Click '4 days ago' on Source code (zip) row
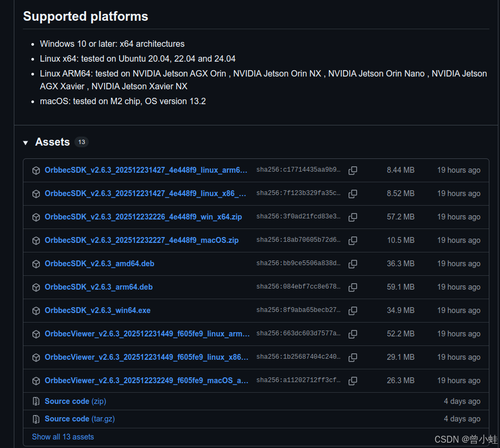 [x=462, y=401]
